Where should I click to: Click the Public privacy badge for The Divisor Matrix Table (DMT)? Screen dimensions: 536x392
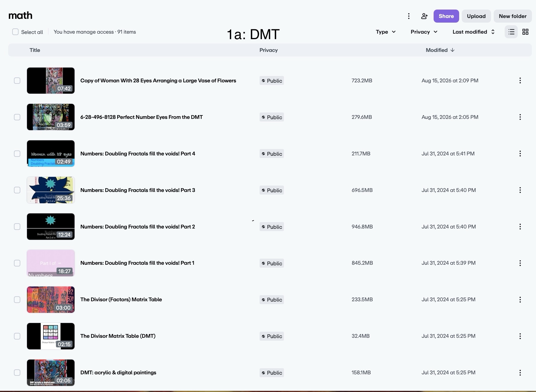tap(272, 336)
